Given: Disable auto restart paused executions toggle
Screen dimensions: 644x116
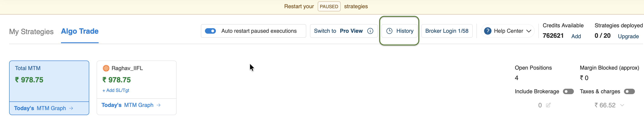Looking at the screenshot, I should [x=210, y=31].
